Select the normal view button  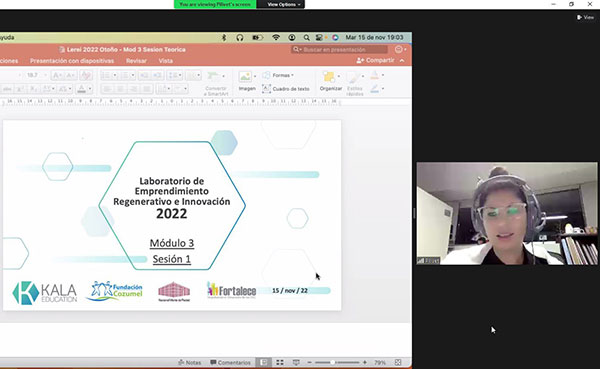pyautogui.click(x=263, y=362)
